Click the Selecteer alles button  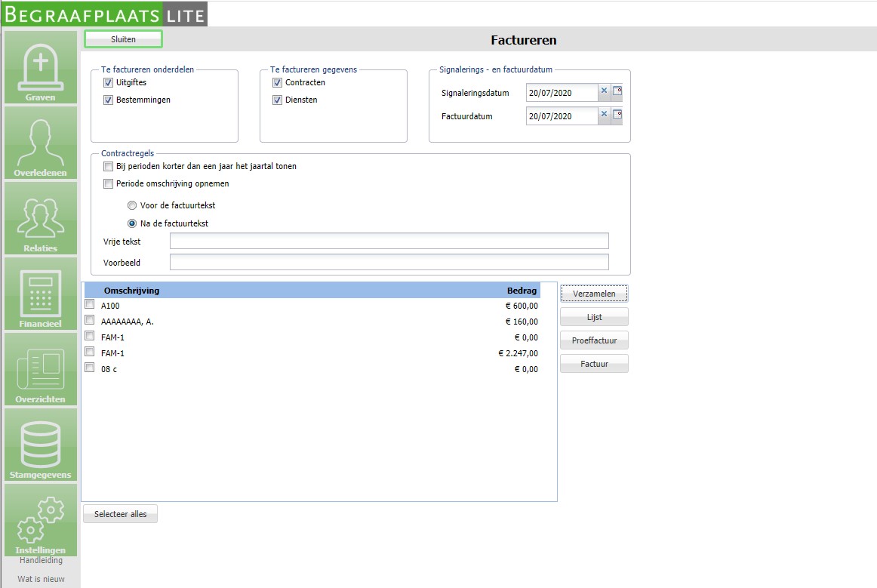tap(120, 514)
